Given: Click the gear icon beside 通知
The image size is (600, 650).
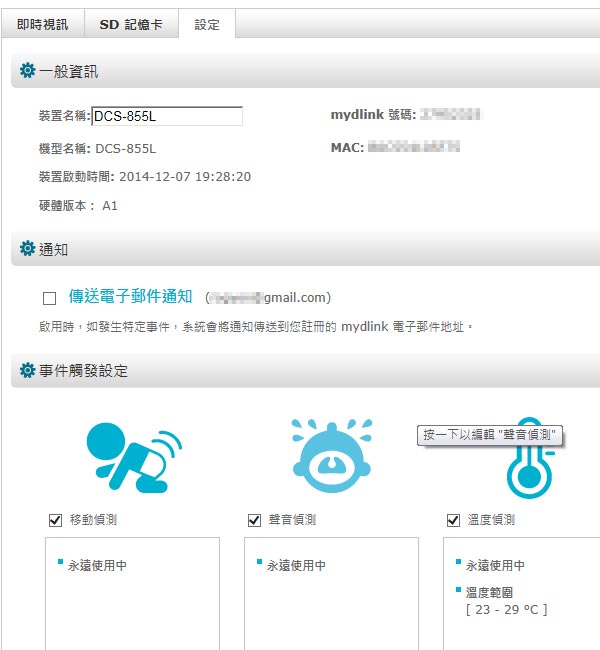Looking at the screenshot, I should [28, 249].
